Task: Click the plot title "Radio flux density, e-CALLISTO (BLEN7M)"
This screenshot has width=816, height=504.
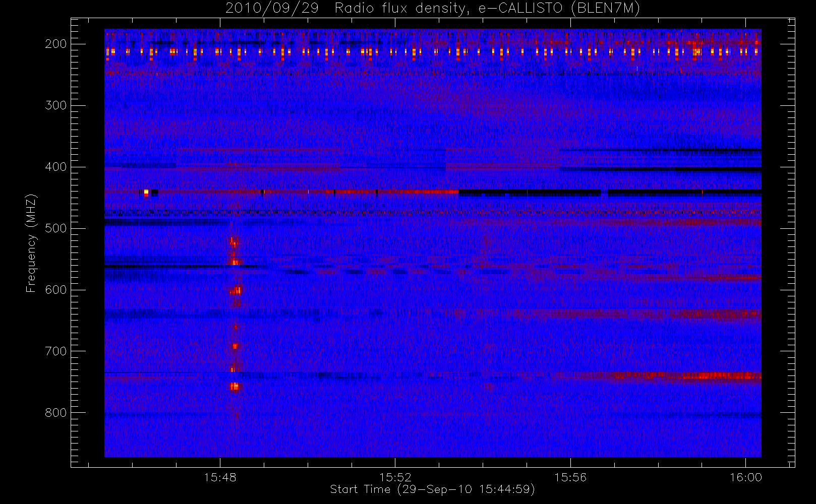Action: 487,9
